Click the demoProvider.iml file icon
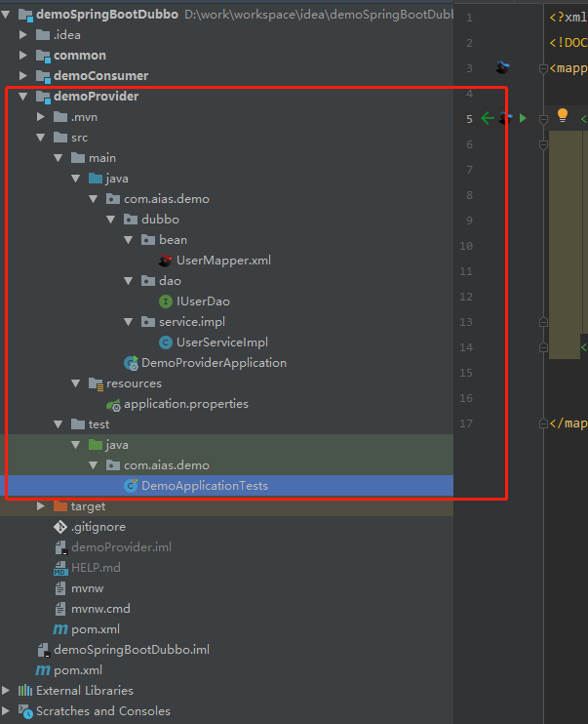The image size is (588, 724). [x=60, y=547]
